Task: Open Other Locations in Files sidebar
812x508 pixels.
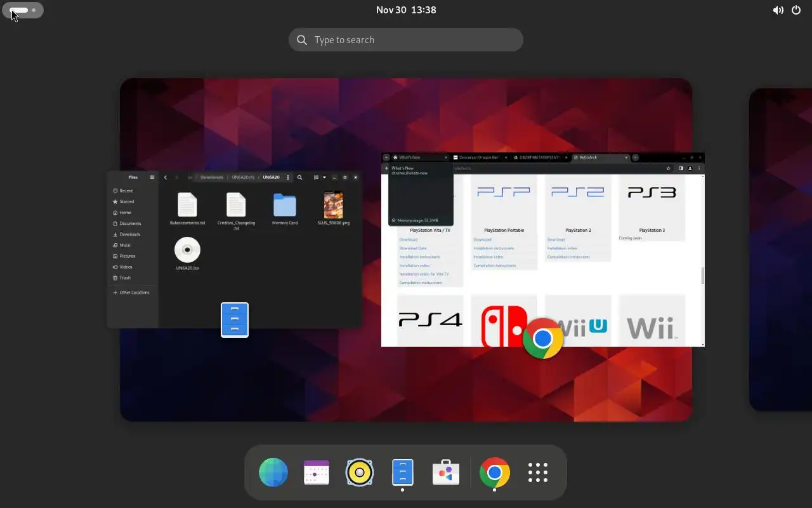Action: point(133,293)
